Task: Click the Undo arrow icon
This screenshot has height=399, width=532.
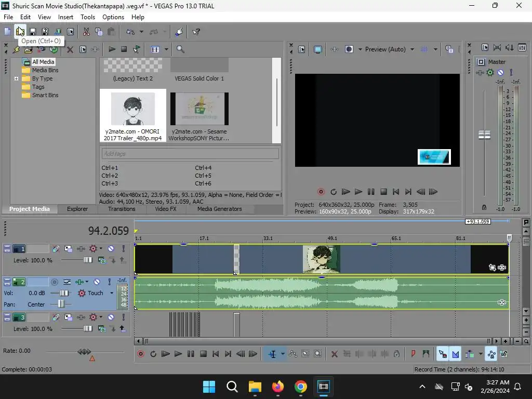Action: click(130, 32)
